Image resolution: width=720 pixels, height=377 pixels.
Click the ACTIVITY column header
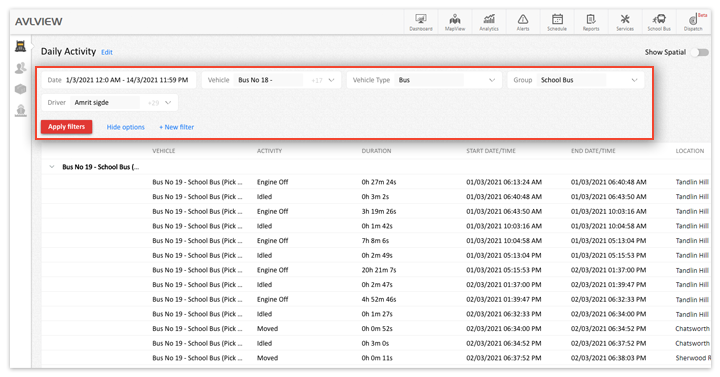click(x=269, y=151)
